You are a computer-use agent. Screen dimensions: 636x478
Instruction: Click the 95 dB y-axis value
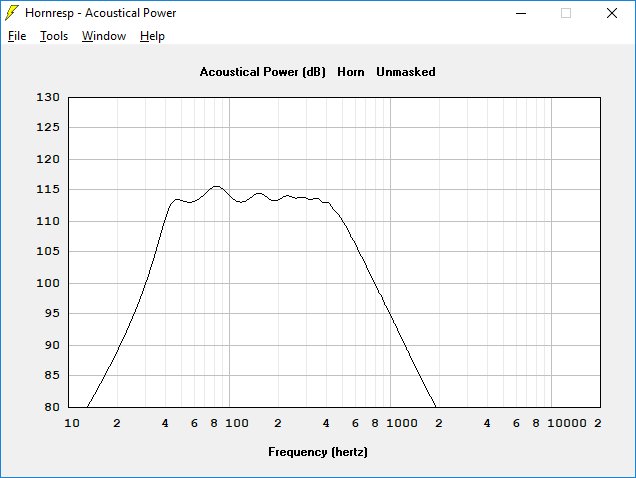52,313
